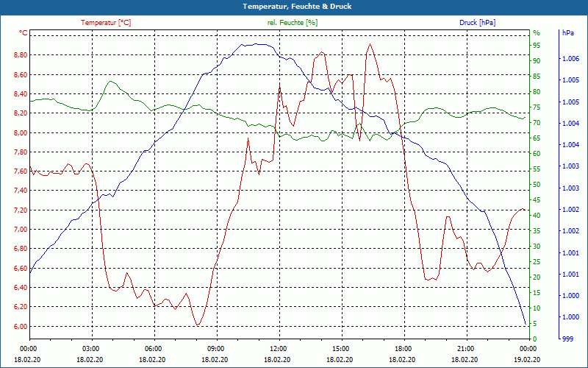The width and height of the screenshot is (588, 368).
Task: Click temperature axis value 6,80
Action: (x=21, y=249)
